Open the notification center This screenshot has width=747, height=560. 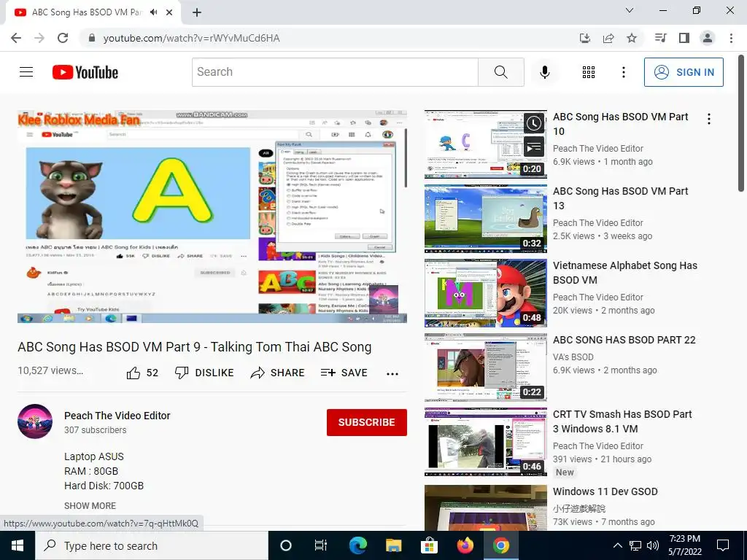coord(723,545)
